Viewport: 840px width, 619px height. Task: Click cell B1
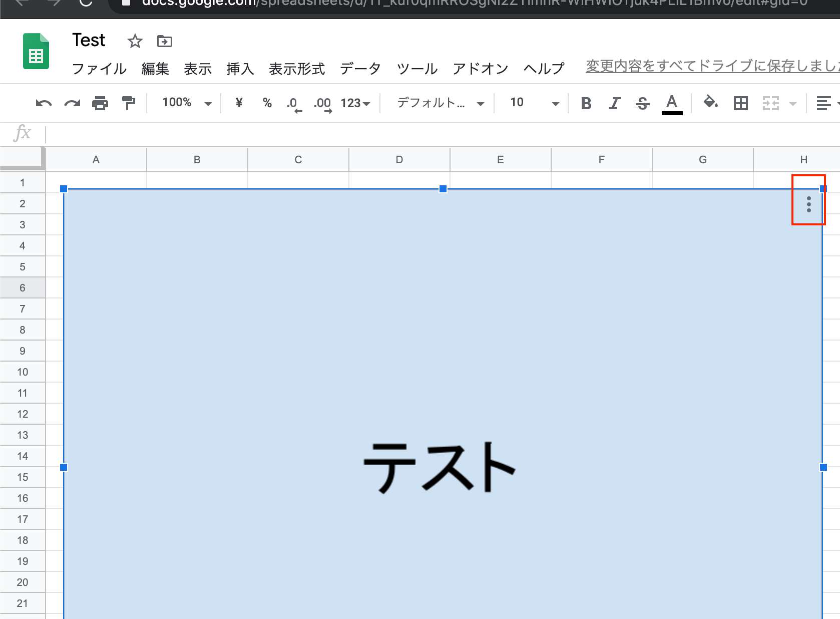tap(197, 180)
